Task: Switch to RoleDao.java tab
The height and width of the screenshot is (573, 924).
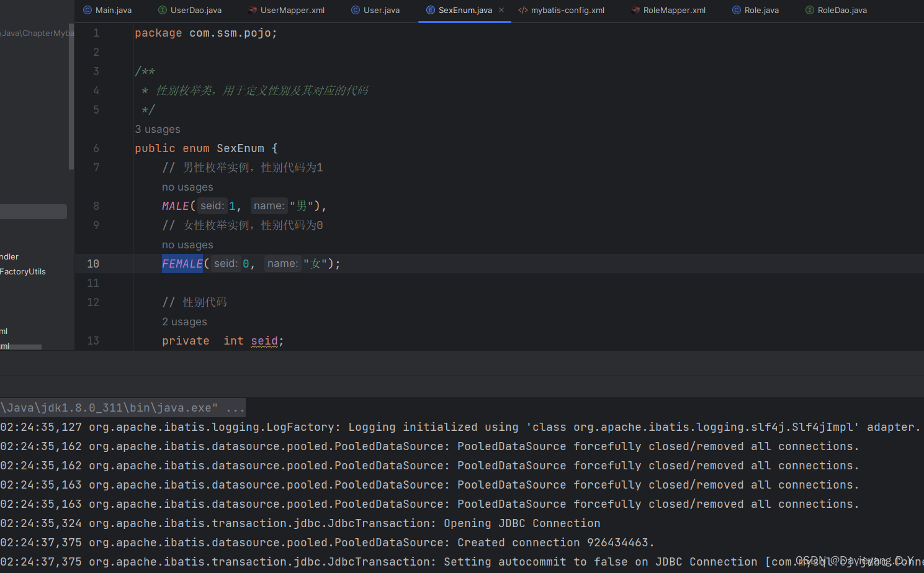Action: point(836,11)
